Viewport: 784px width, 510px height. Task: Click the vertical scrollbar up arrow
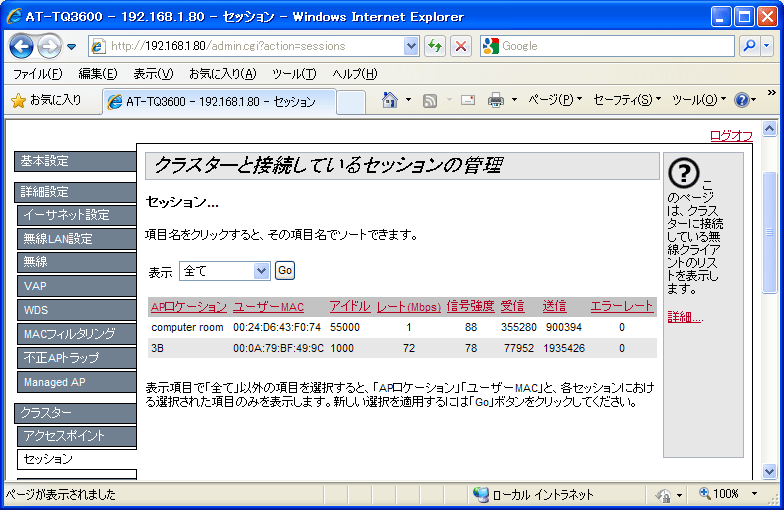[770, 128]
